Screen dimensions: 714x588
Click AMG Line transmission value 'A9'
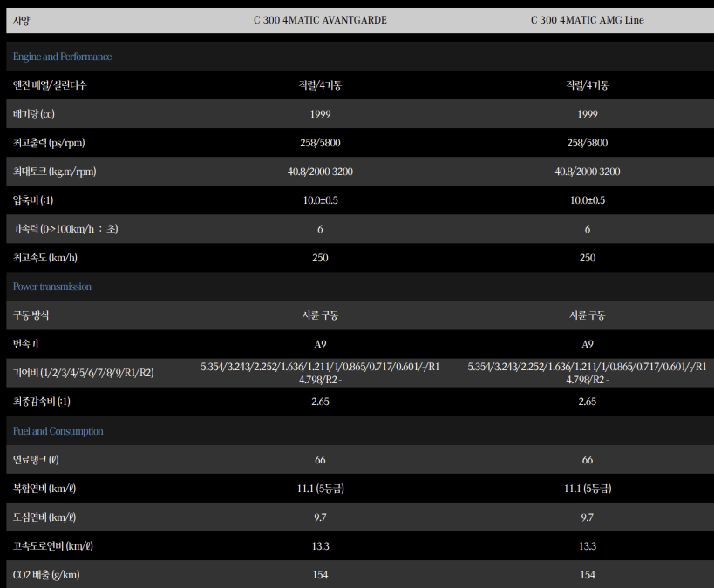click(588, 344)
